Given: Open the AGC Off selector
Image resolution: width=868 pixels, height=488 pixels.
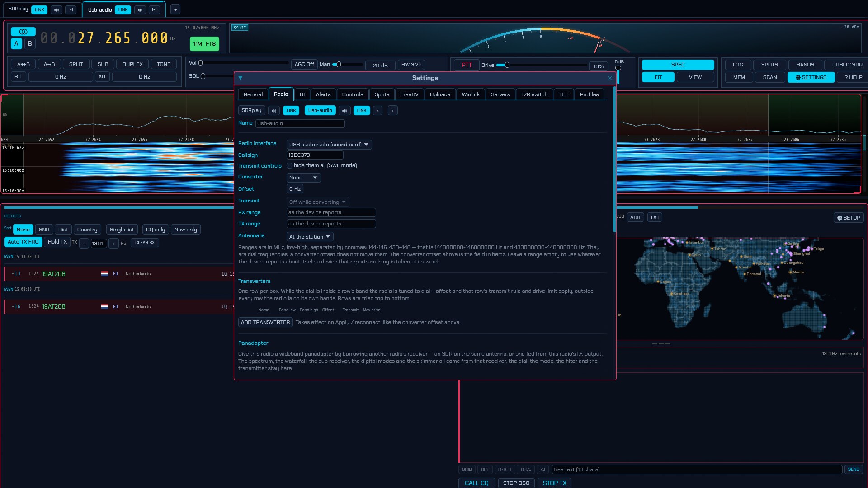Looking at the screenshot, I should pyautogui.click(x=304, y=65).
